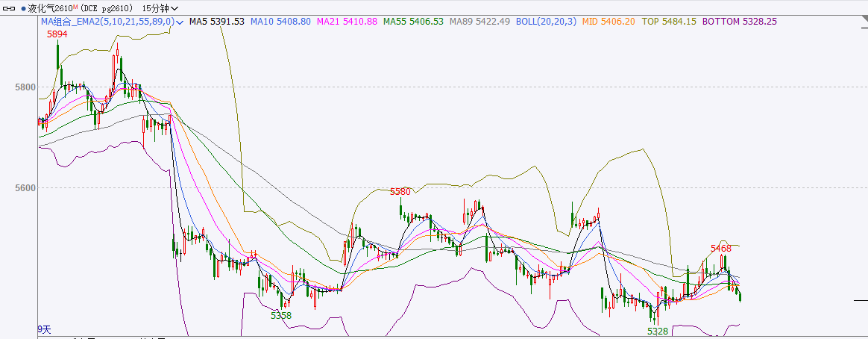Screen dimensions: 868x339
Task: Click the 5894 high price label
Action: (57, 34)
